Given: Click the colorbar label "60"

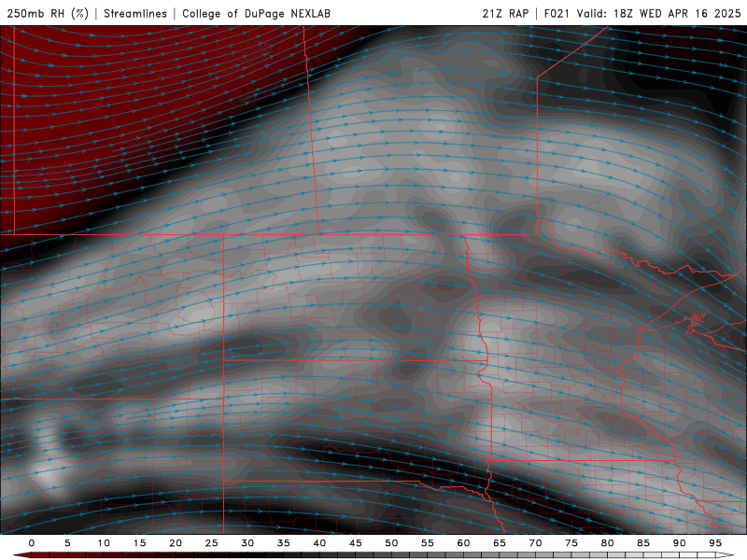Looking at the screenshot, I should click(463, 543).
